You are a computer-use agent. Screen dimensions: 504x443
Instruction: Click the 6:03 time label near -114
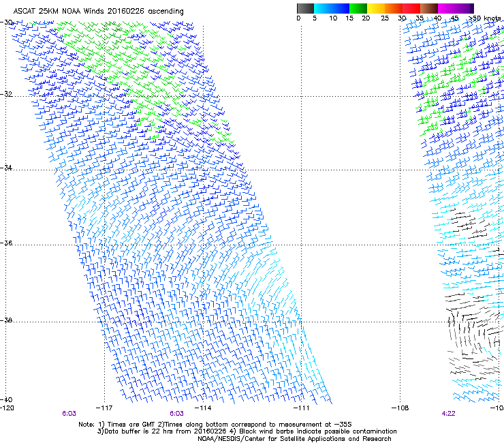(x=177, y=414)
